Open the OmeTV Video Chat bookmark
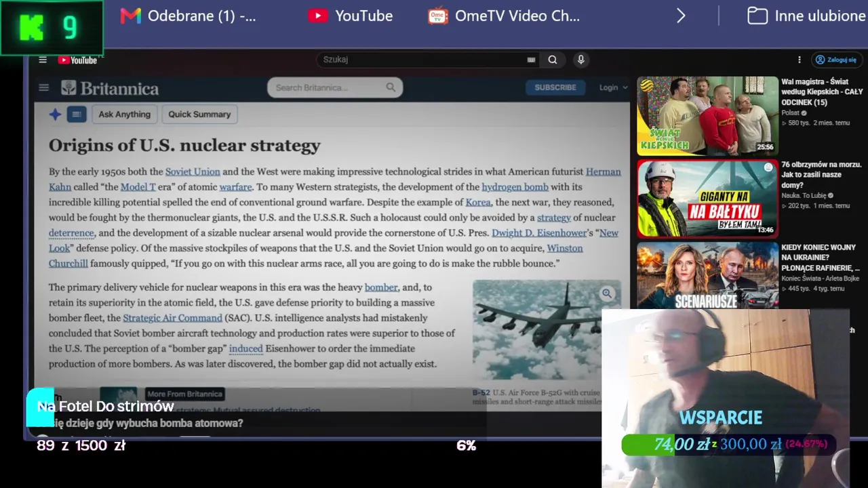The height and width of the screenshot is (488, 868). 504,16
